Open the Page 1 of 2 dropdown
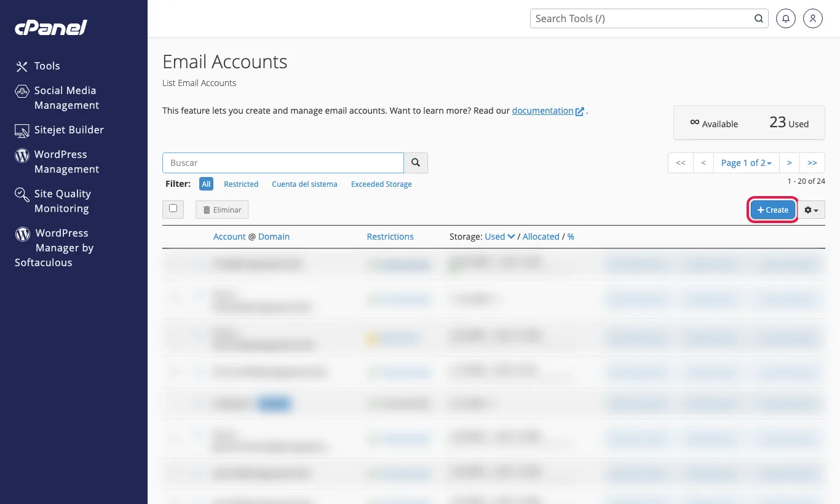 (746, 163)
